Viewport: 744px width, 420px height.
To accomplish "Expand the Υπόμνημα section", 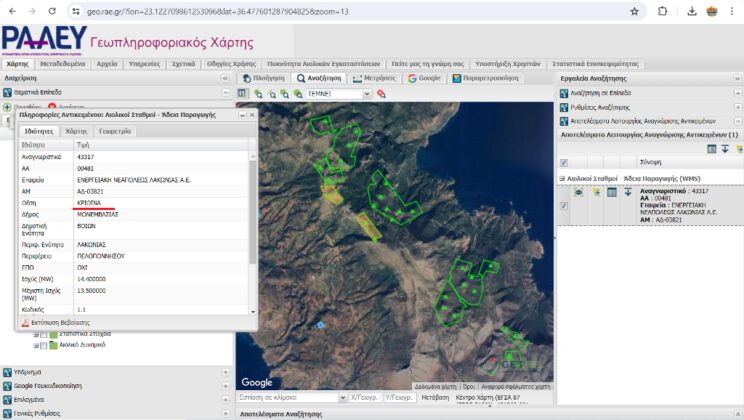I will point(225,372).
